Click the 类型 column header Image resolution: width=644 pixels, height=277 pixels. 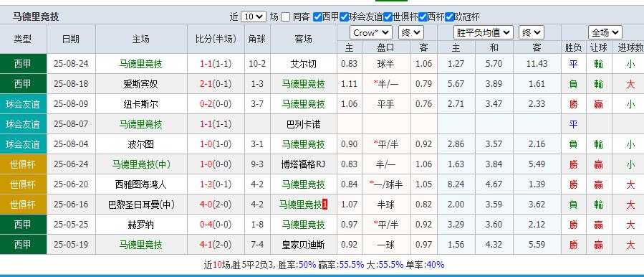coord(23,39)
